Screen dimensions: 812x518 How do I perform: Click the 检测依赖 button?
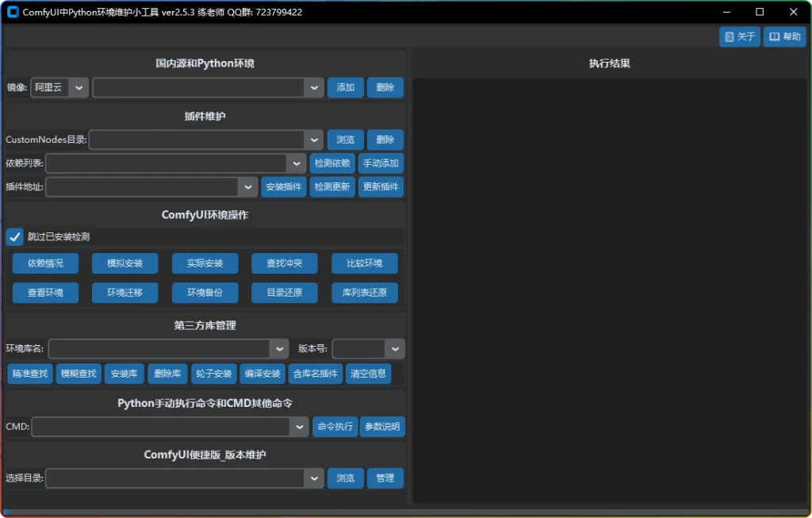(x=332, y=163)
